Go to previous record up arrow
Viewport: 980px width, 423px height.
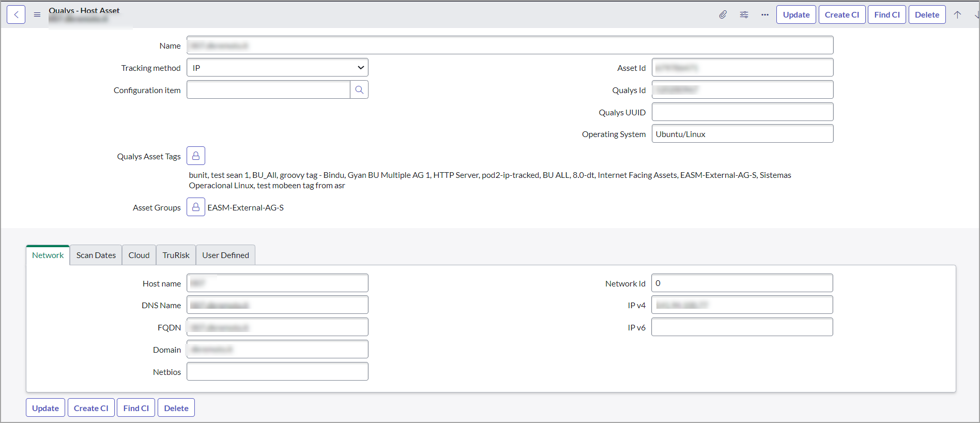[x=957, y=14]
